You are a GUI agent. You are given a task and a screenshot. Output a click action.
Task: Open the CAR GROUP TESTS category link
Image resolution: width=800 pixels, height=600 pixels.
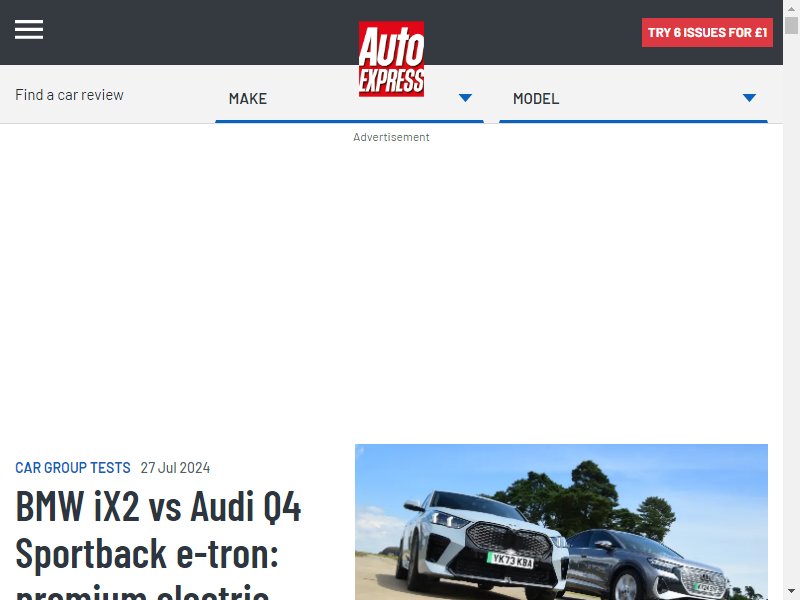(x=72, y=467)
